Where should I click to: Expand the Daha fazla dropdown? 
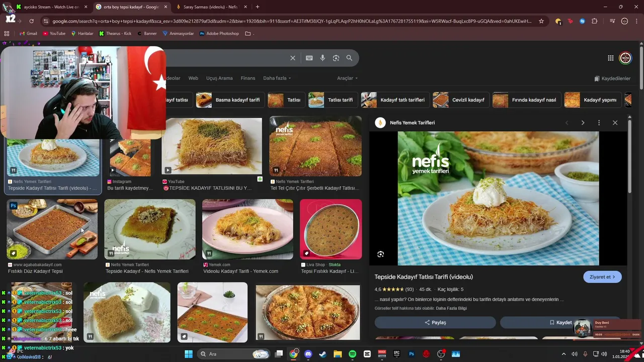pos(277,78)
